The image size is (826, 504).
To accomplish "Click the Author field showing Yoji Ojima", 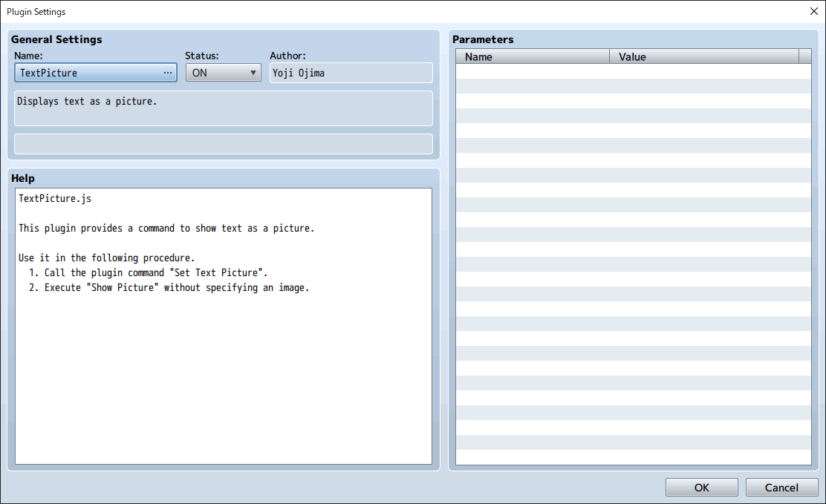I will [351, 73].
